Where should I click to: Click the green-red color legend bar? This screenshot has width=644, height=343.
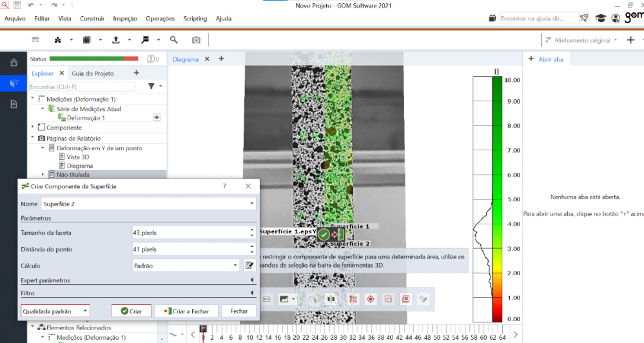pyautogui.click(x=496, y=199)
